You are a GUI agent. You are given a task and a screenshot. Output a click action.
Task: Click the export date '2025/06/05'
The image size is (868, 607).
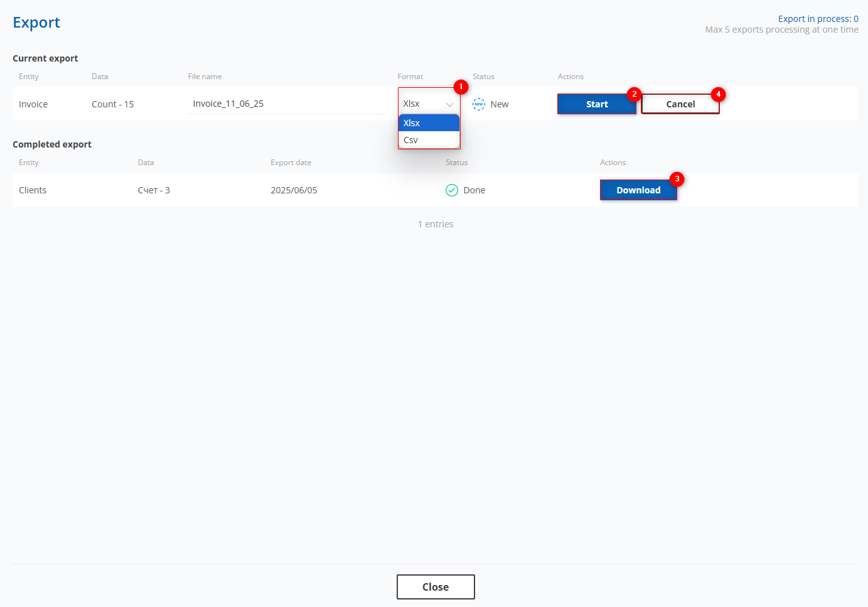pyautogui.click(x=294, y=190)
